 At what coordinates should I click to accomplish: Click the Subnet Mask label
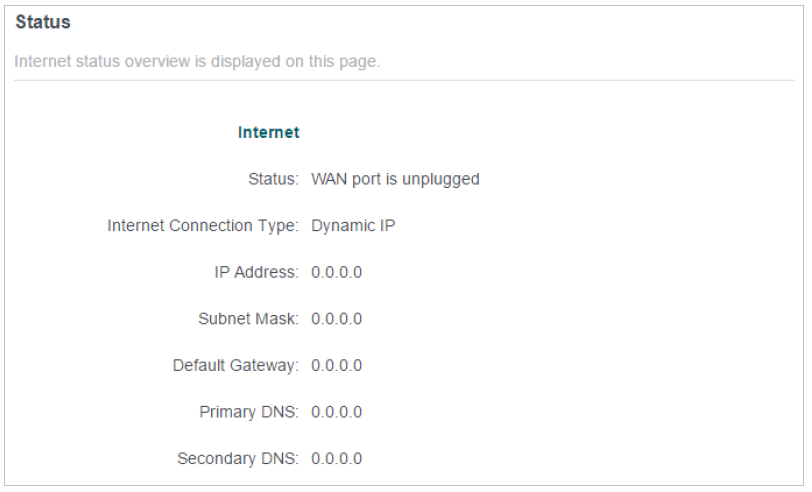click(x=249, y=319)
